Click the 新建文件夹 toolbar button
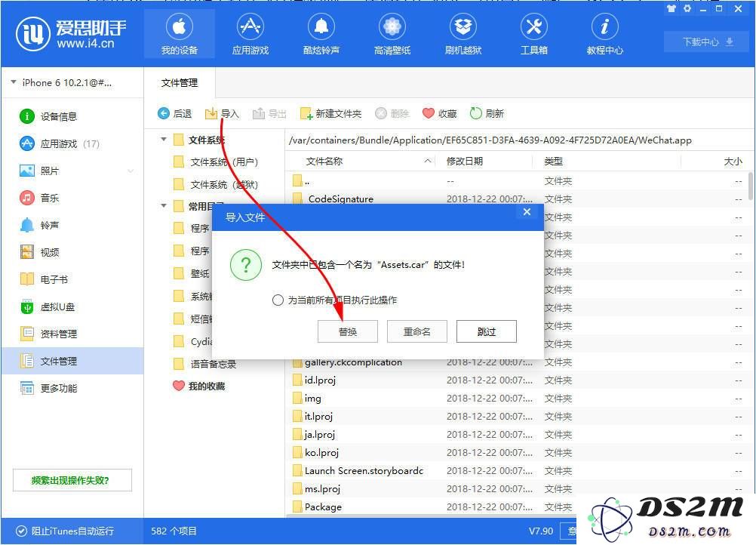 [x=330, y=113]
